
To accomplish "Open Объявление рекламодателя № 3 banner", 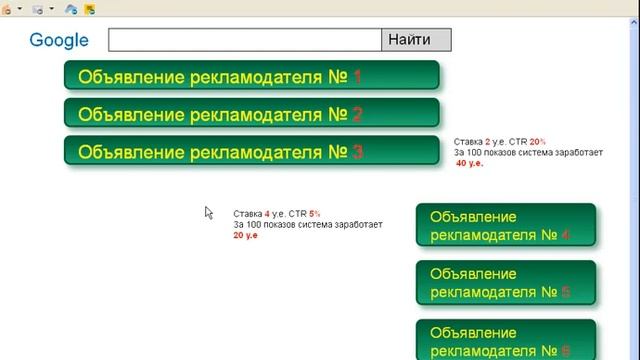I will click(252, 151).
